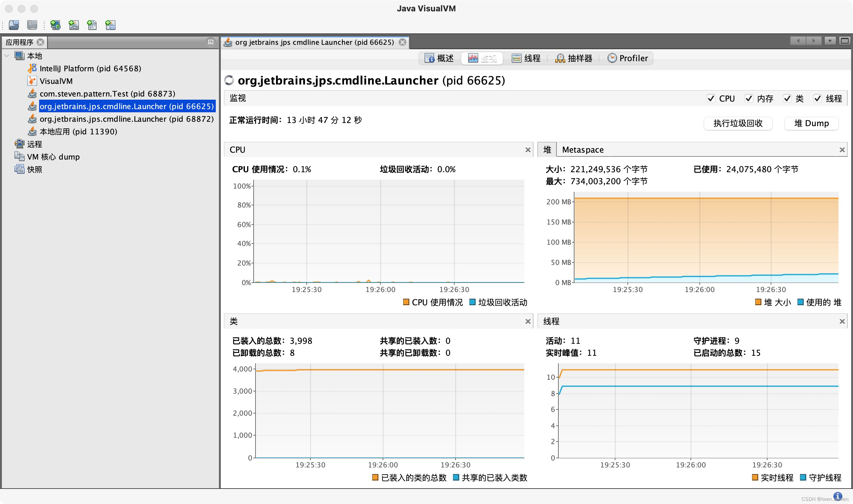Click orange 已装入的类的总数 legend swatch
Image resolution: width=853 pixels, height=504 pixels.
375,477
